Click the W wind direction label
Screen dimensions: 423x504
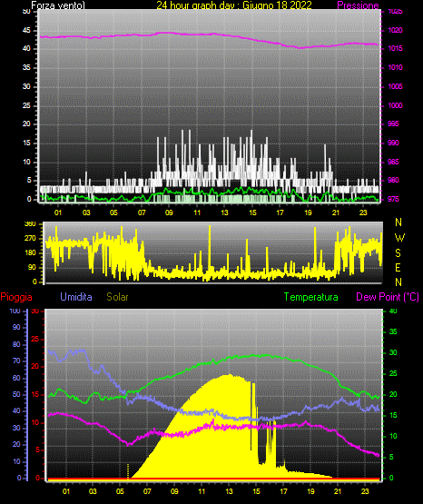399,238
